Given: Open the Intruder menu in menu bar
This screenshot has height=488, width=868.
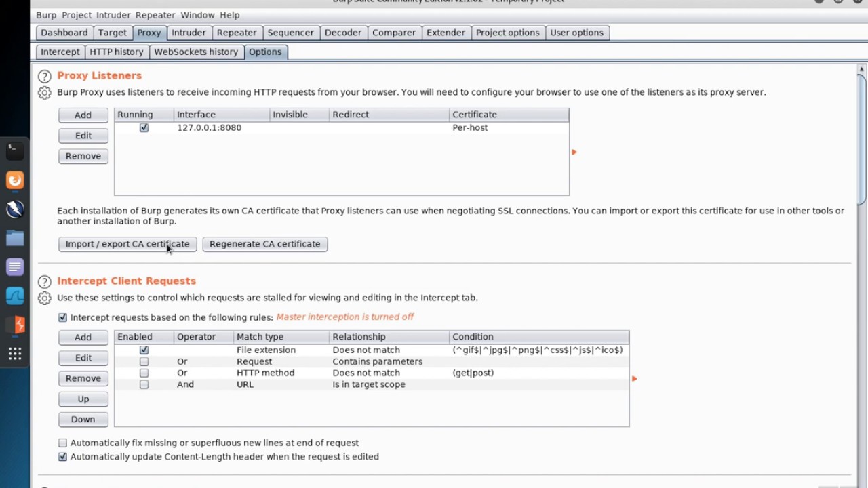Looking at the screenshot, I should (x=113, y=15).
